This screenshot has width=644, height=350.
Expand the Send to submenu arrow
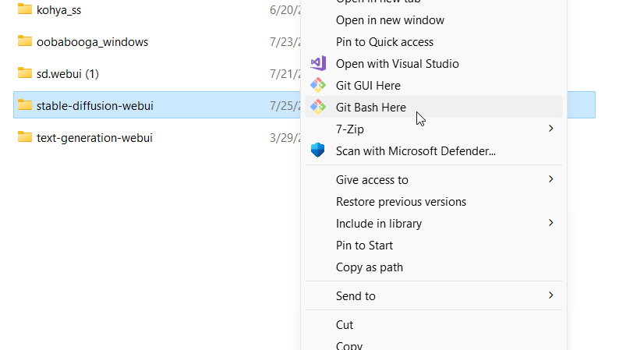click(550, 295)
